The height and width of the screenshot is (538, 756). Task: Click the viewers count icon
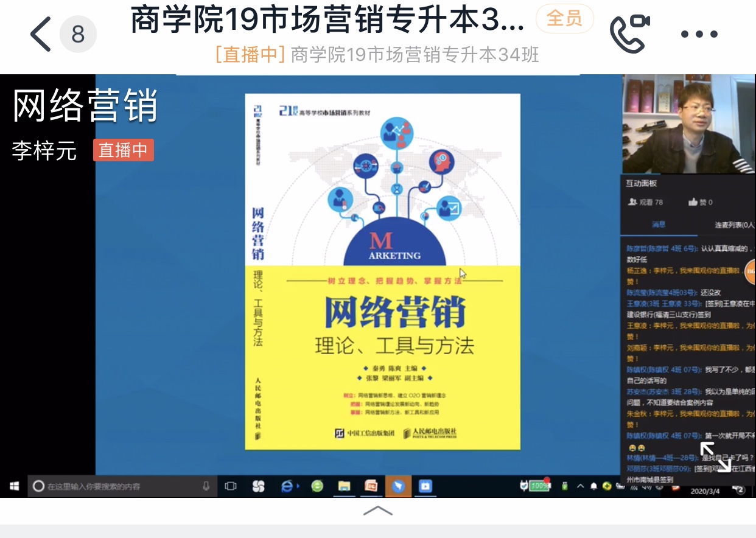[632, 201]
